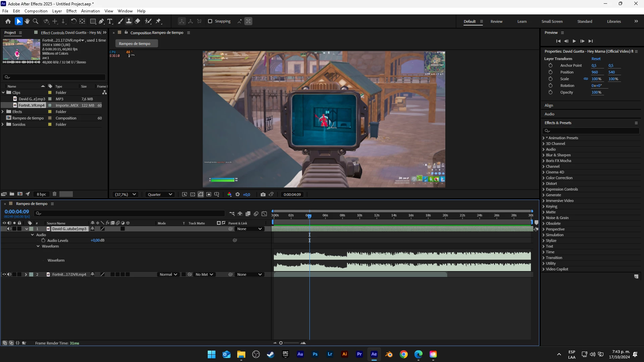
Task: Open the magnification ratio dropdown
Action: [x=126, y=195]
